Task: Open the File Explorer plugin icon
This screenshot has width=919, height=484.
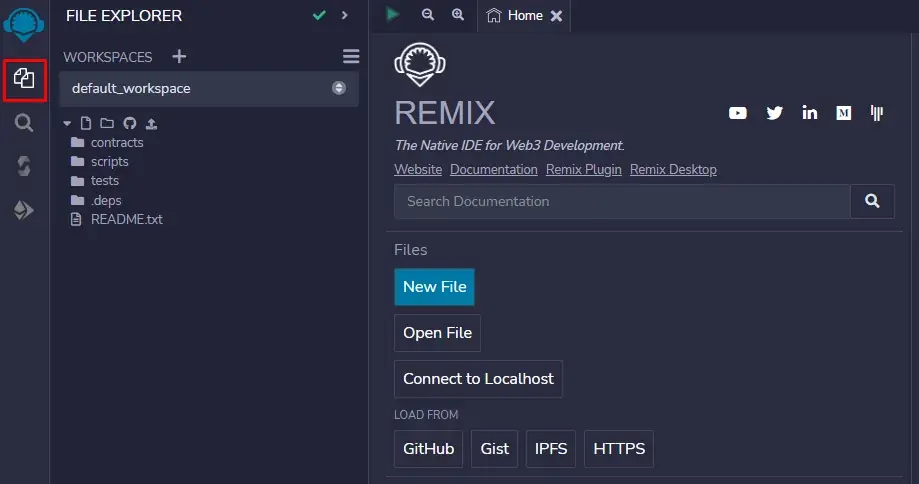Action: 24,79
